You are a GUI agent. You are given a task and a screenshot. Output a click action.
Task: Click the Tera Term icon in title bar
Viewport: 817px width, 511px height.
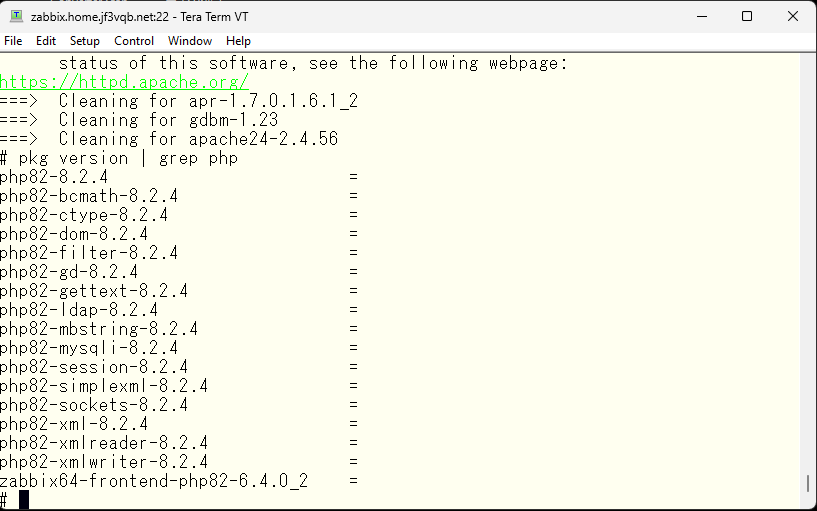[x=17, y=16]
